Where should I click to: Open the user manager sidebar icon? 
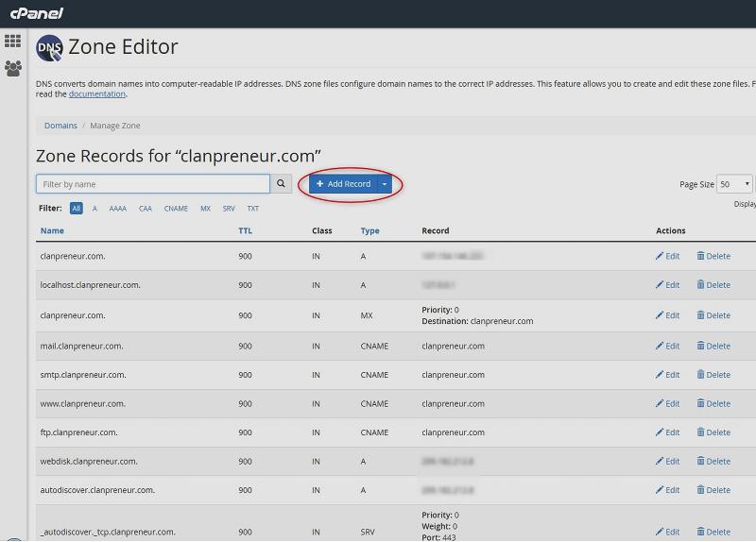13,68
